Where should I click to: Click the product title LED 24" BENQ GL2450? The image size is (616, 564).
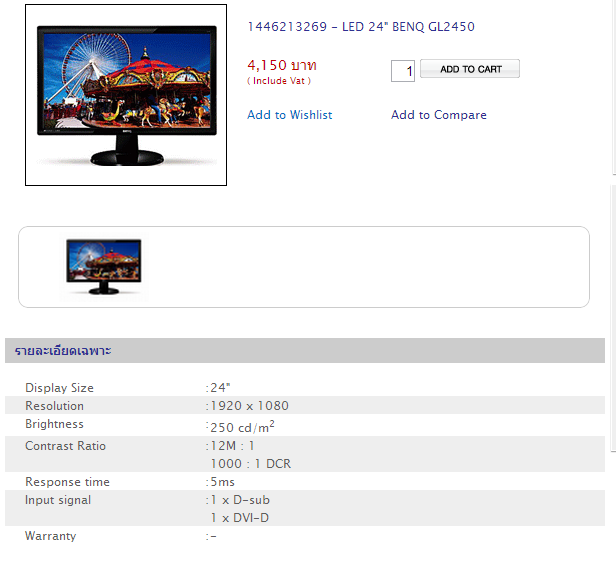[361, 27]
